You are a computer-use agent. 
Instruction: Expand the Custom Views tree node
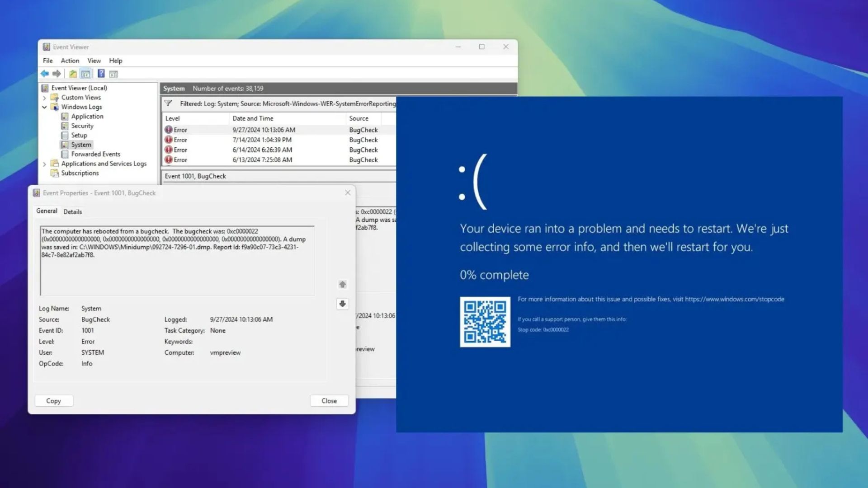44,97
